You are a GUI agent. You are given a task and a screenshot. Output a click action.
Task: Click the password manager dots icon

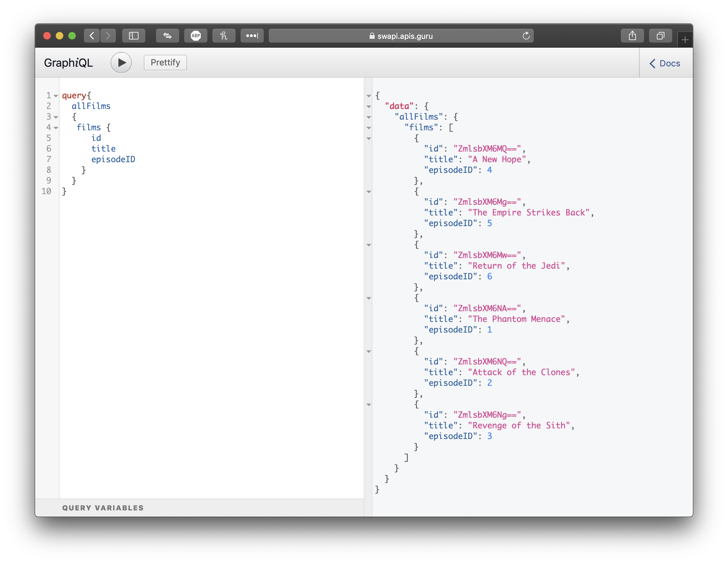point(252,36)
